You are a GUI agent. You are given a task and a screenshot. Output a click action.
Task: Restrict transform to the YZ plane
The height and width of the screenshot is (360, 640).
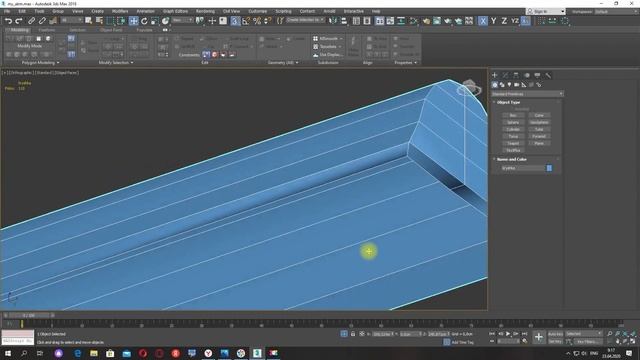coord(515,20)
